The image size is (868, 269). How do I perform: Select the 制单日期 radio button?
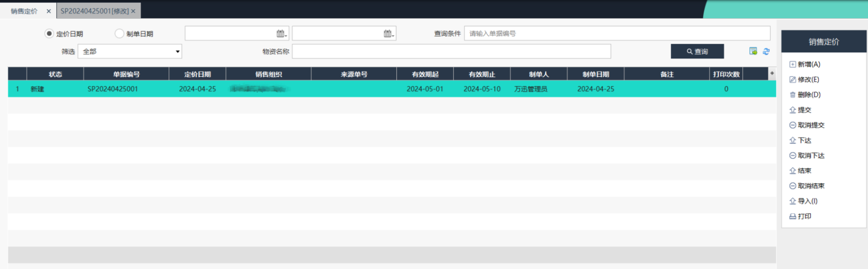(x=119, y=34)
